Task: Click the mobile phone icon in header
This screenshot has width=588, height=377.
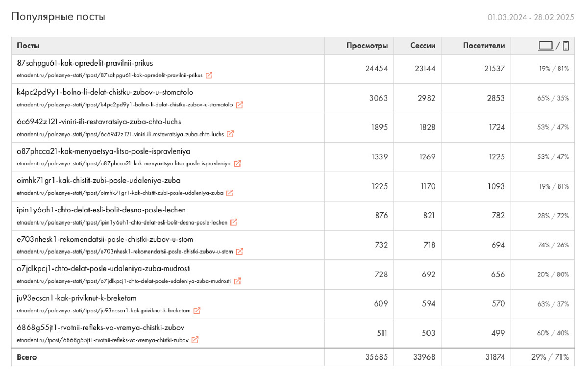Action: coord(566,46)
